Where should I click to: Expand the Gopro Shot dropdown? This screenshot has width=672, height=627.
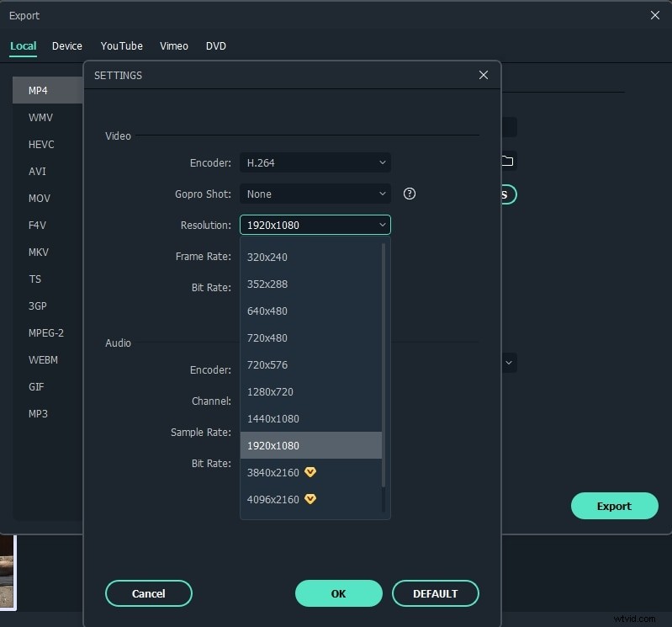(315, 194)
